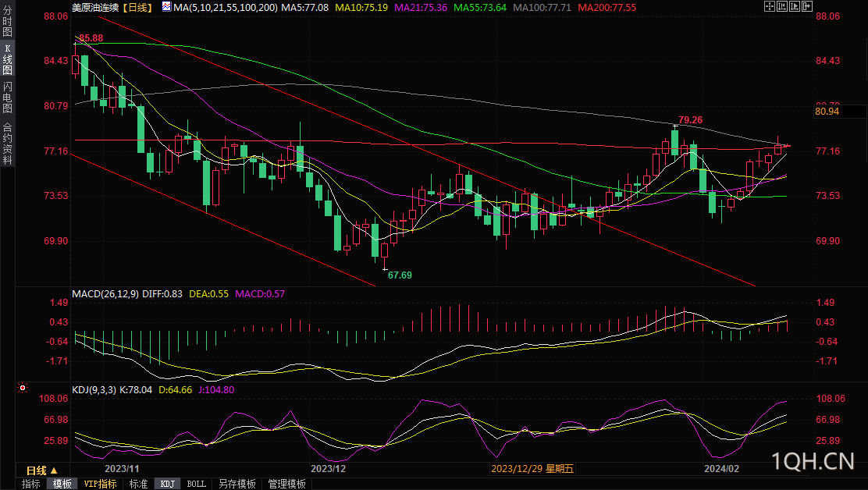Click the 2023/12 date label on time axis
Image resolution: width=868 pixels, height=490 pixels.
(329, 468)
